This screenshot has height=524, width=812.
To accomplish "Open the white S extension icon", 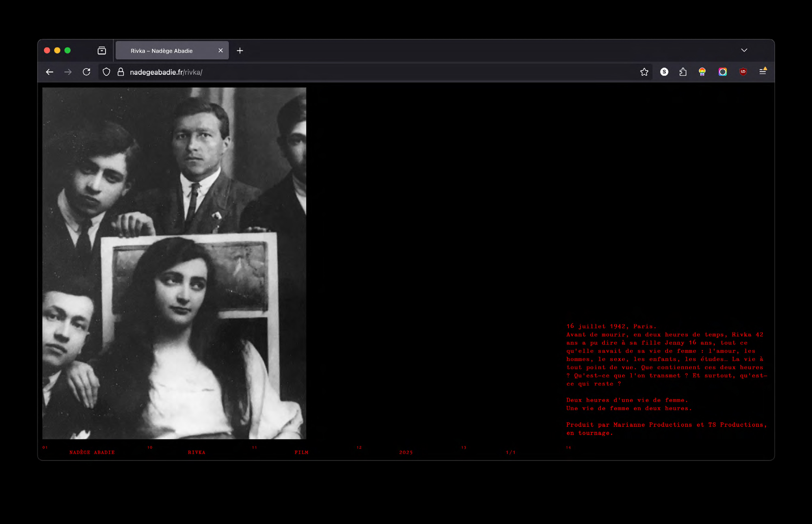I will click(664, 72).
